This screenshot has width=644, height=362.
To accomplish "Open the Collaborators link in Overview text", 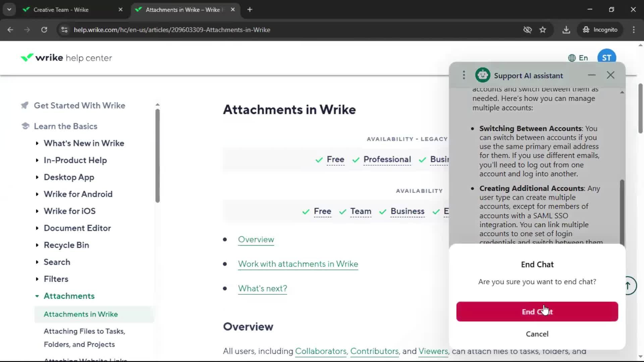I will coord(321,351).
